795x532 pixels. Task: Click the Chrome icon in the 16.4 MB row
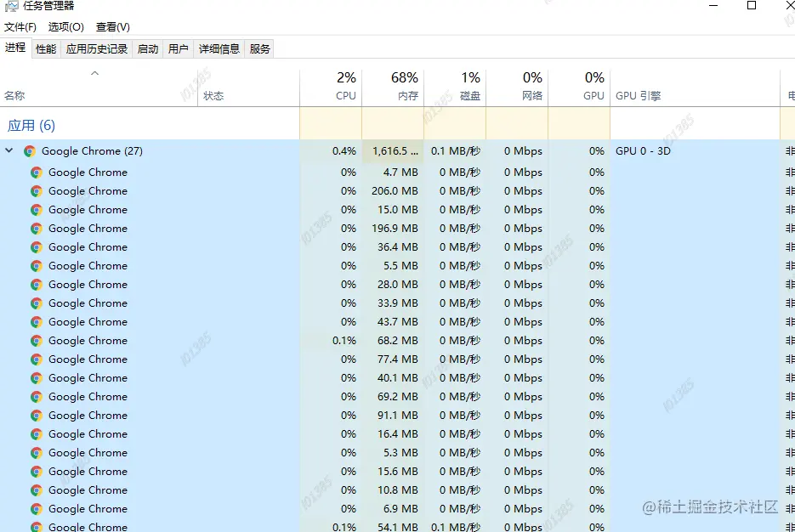[36, 434]
